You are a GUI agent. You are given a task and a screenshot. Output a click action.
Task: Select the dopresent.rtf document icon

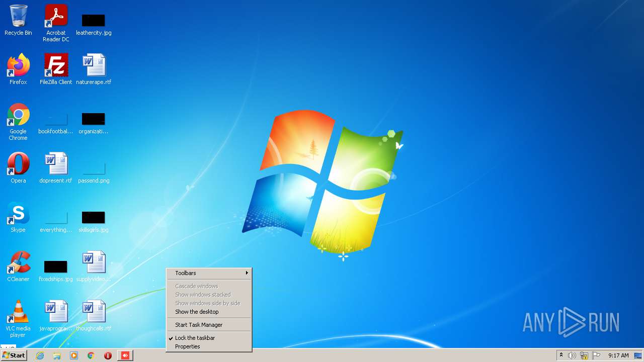click(56, 168)
